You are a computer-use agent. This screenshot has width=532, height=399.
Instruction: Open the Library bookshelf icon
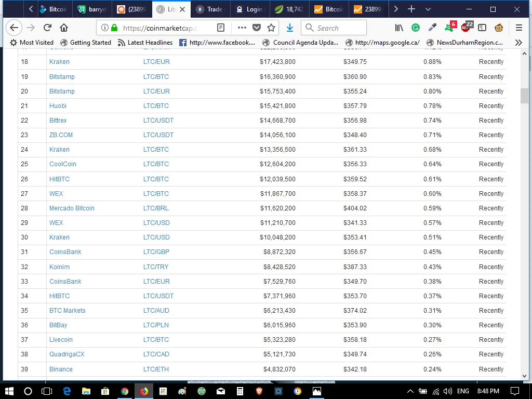click(399, 28)
